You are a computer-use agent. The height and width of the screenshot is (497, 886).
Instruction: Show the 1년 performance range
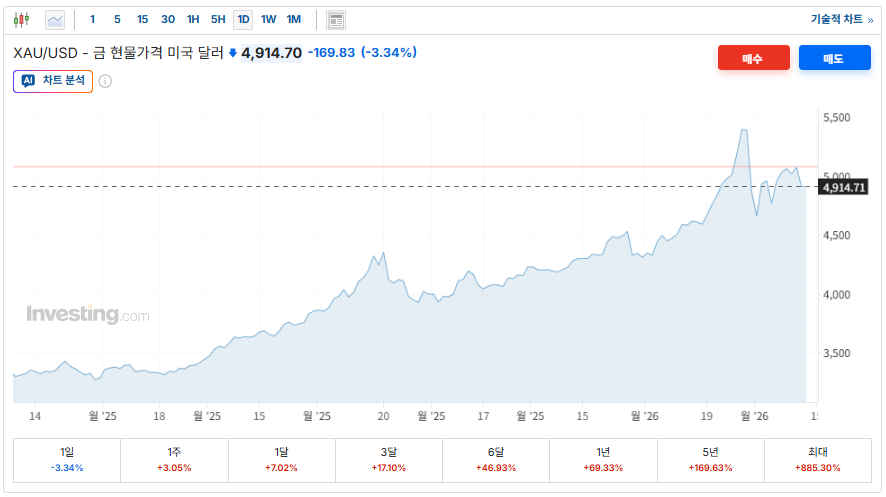(x=603, y=458)
